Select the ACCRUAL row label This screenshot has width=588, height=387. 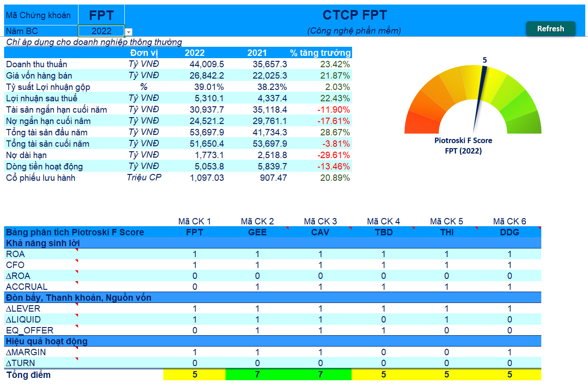(x=27, y=287)
